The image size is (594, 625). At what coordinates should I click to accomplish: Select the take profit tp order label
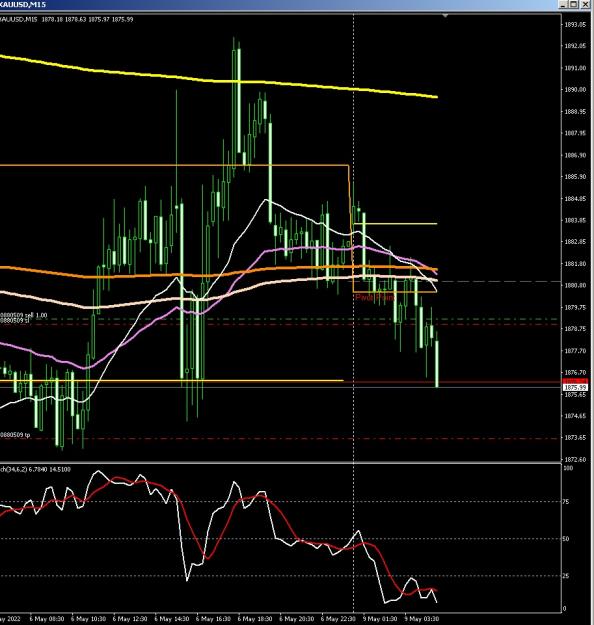coord(15,435)
